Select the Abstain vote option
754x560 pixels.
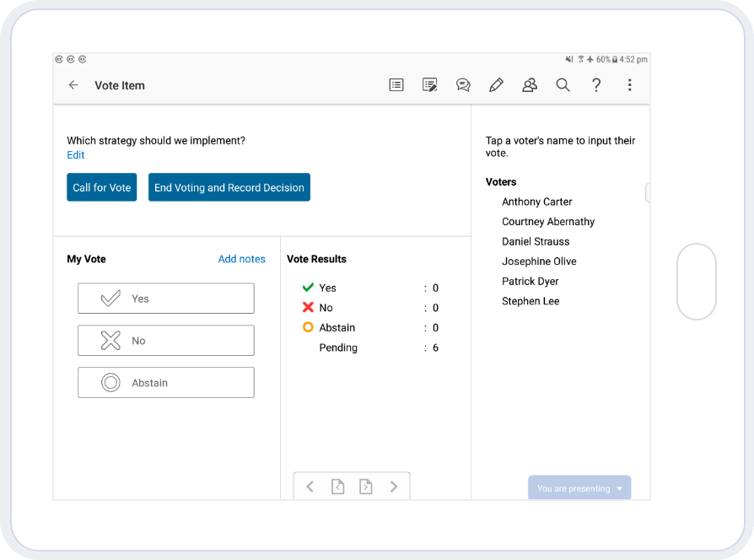click(165, 383)
